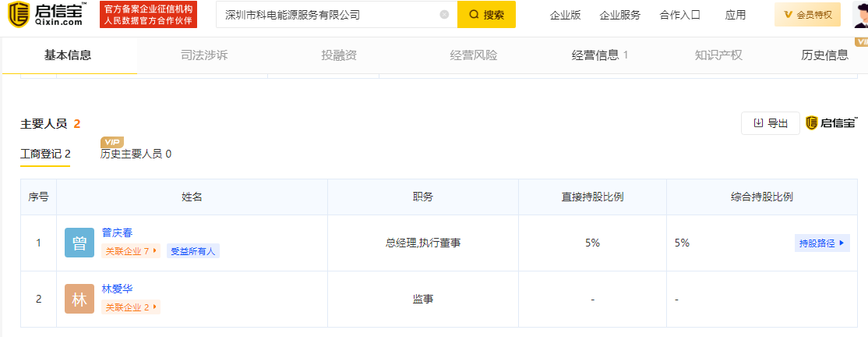Click the company name search field
The height and width of the screenshot is (337, 868).
click(x=327, y=15)
